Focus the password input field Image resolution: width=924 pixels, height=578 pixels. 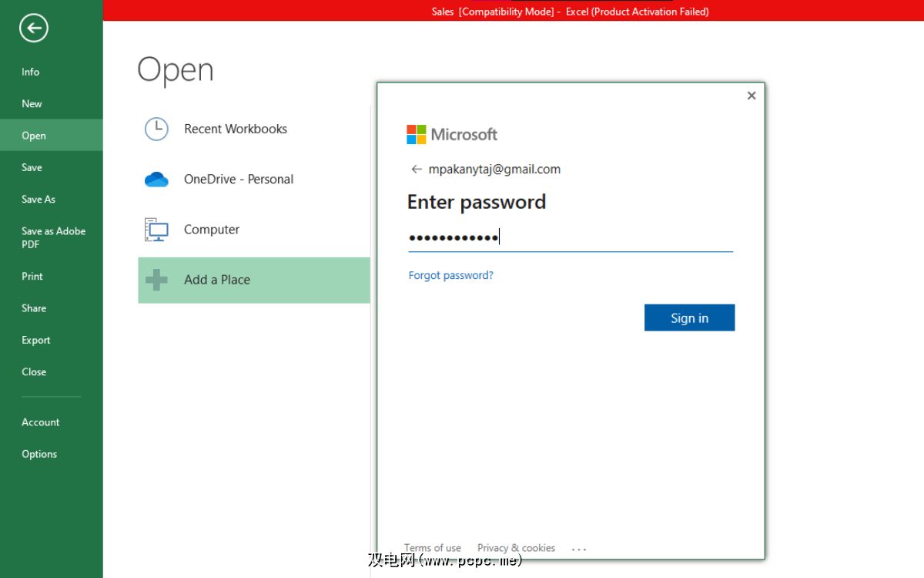[x=571, y=237]
